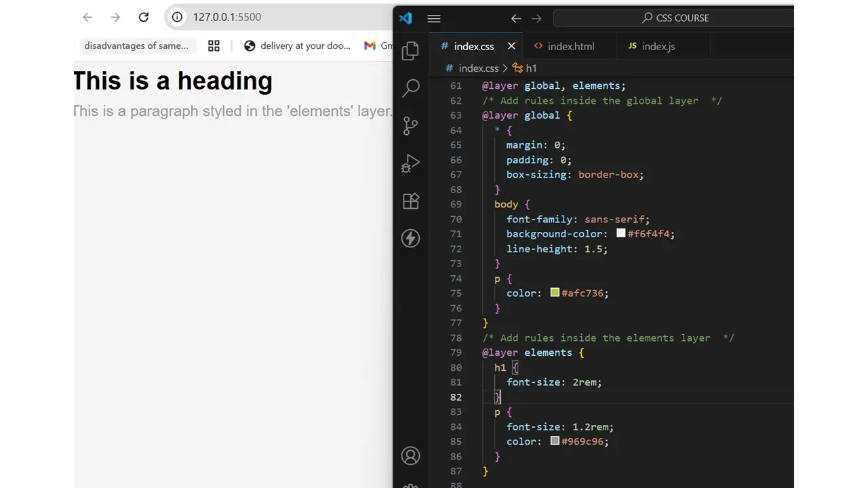The height and width of the screenshot is (488, 868).
Task: Open color picker for #f6f4f4 swatch
Action: tap(620, 233)
